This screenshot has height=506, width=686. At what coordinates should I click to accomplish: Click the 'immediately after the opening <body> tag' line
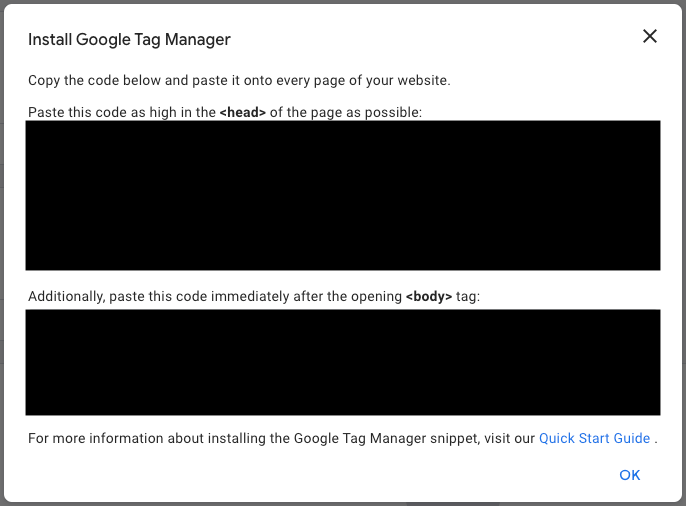click(x=254, y=297)
